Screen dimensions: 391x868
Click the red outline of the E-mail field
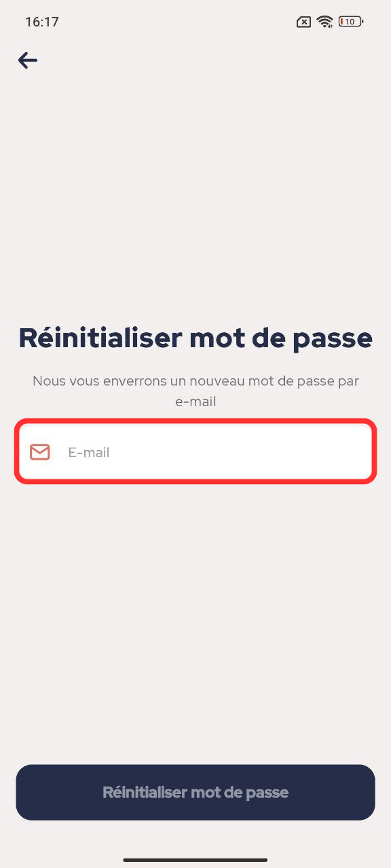click(195, 422)
